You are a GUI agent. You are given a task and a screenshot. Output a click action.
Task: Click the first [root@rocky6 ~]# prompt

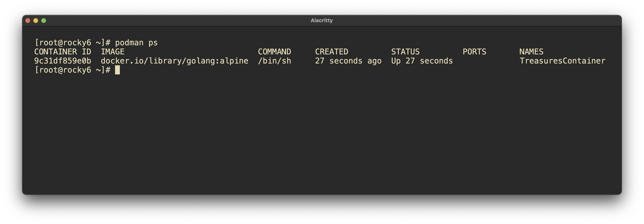[72, 43]
